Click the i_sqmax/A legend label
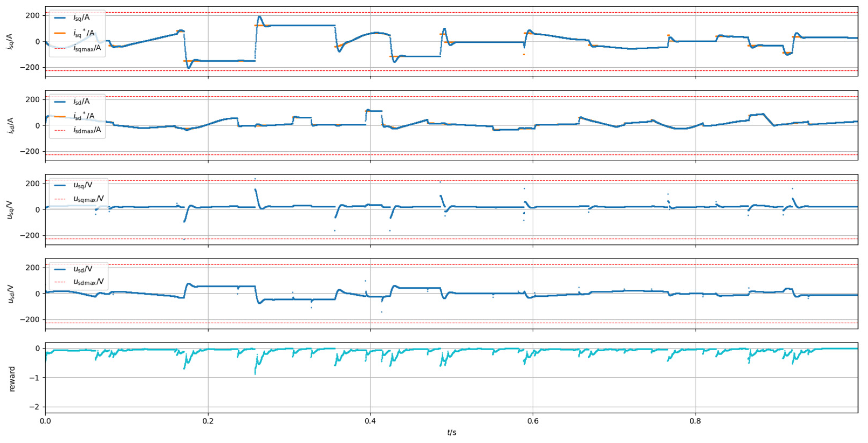The width and height of the screenshot is (868, 443). pyautogui.click(x=87, y=48)
